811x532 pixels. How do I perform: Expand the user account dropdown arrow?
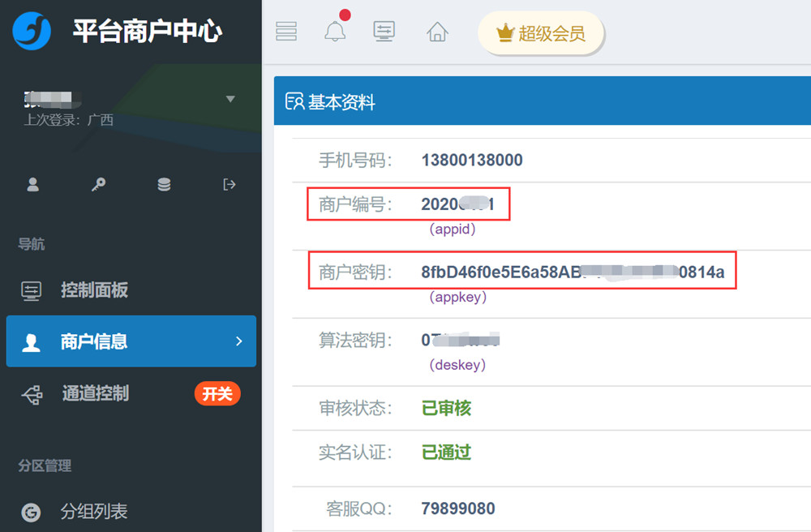pos(230,99)
